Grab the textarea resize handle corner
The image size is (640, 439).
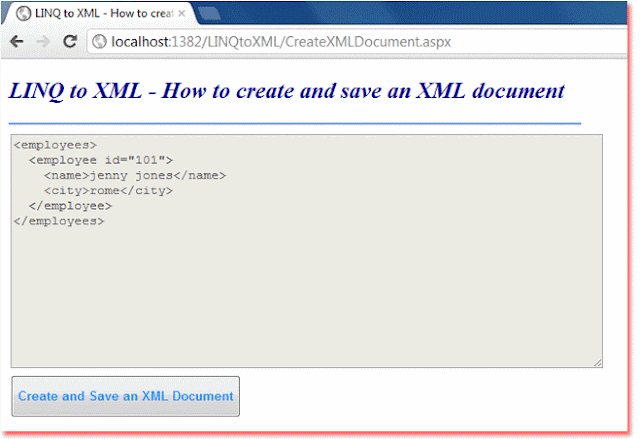598,363
